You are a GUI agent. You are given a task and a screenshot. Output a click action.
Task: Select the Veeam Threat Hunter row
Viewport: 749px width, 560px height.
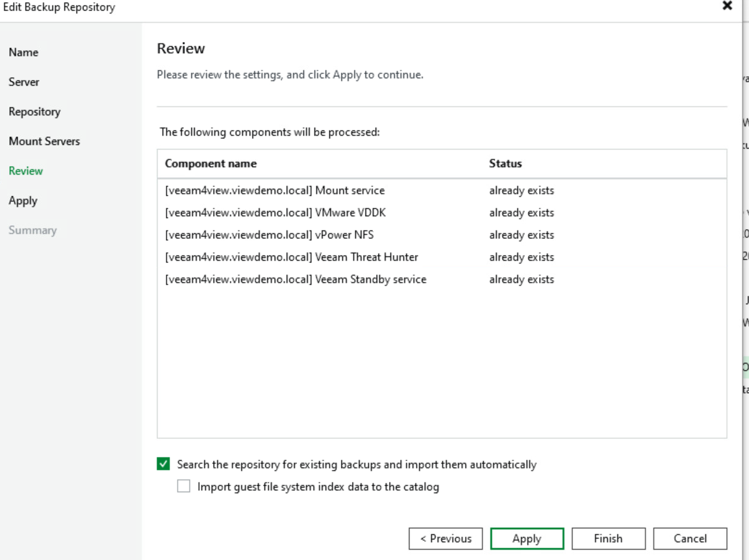(x=291, y=257)
